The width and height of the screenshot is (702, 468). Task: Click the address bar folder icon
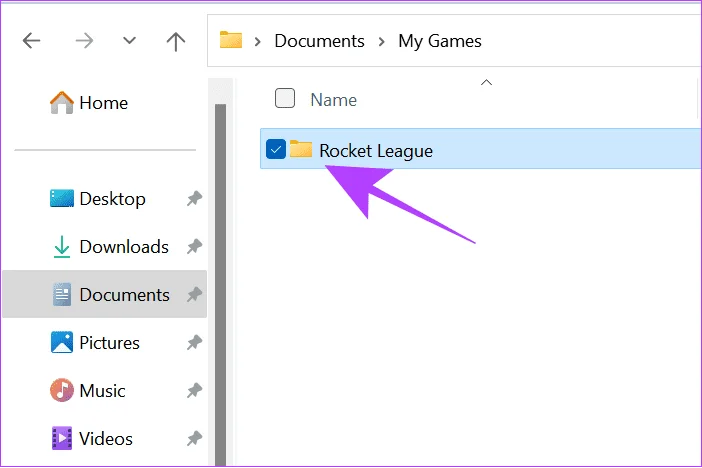point(231,40)
